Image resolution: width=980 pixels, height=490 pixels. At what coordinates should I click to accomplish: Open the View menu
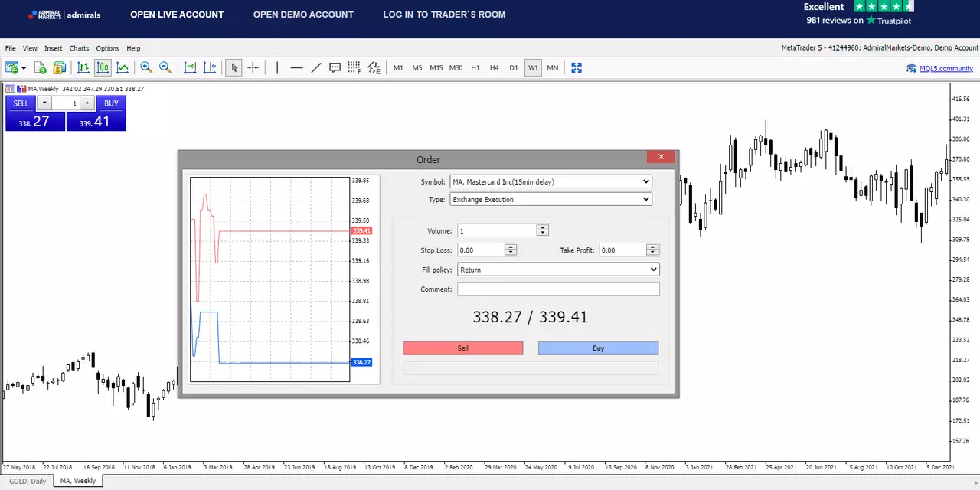[x=30, y=48]
